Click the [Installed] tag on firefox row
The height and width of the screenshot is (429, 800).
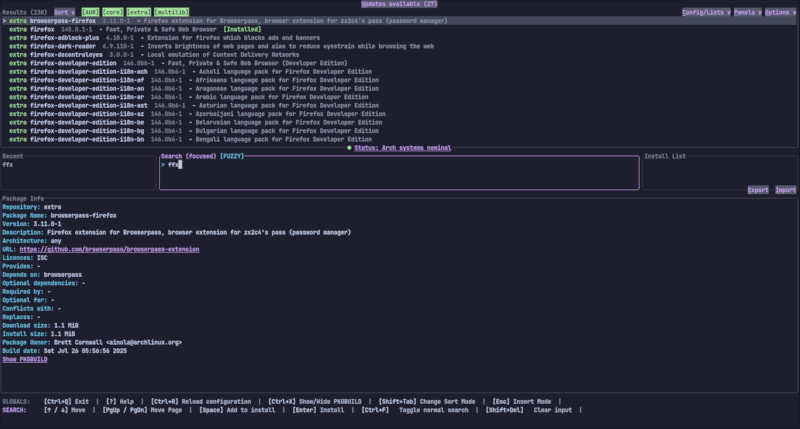242,30
